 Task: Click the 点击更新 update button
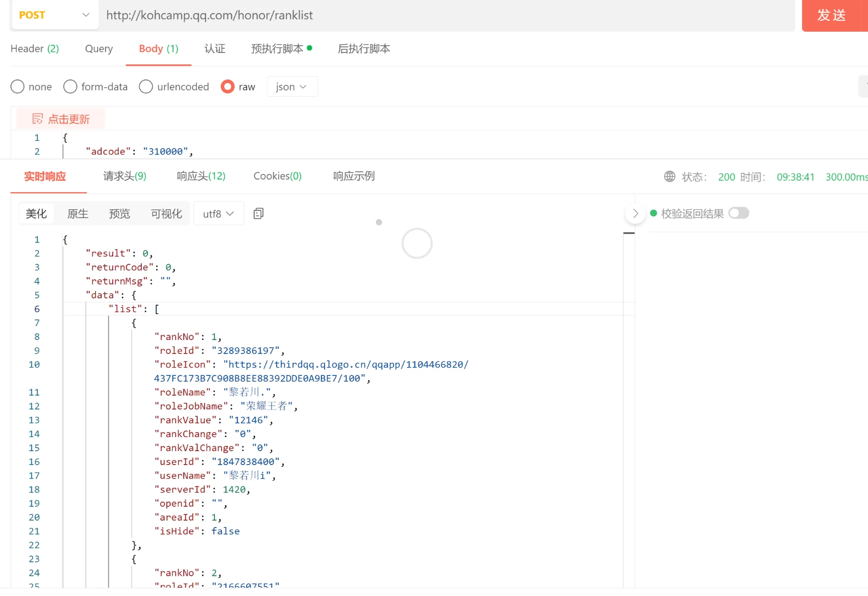click(x=61, y=119)
